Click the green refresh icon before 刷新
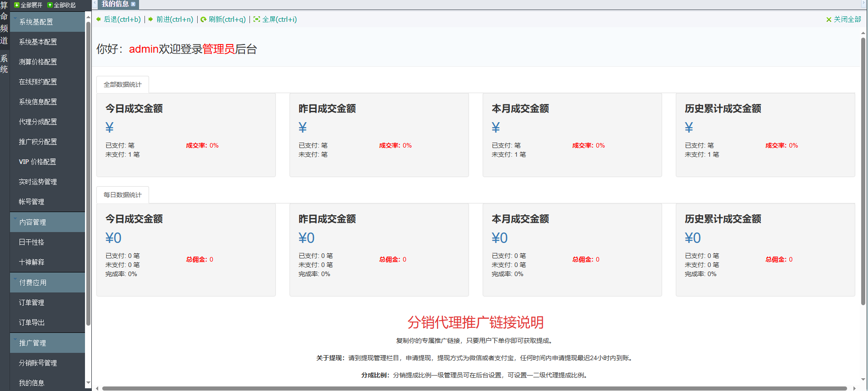868x391 pixels. pyautogui.click(x=204, y=19)
